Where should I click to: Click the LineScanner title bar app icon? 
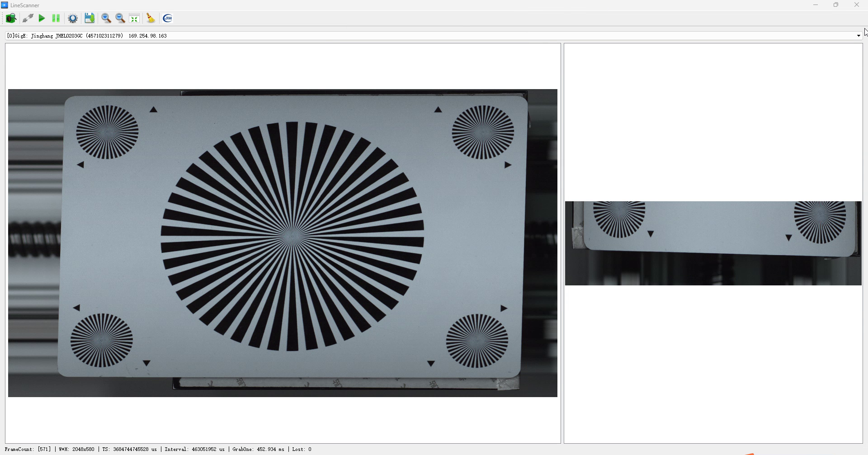[x=5, y=5]
